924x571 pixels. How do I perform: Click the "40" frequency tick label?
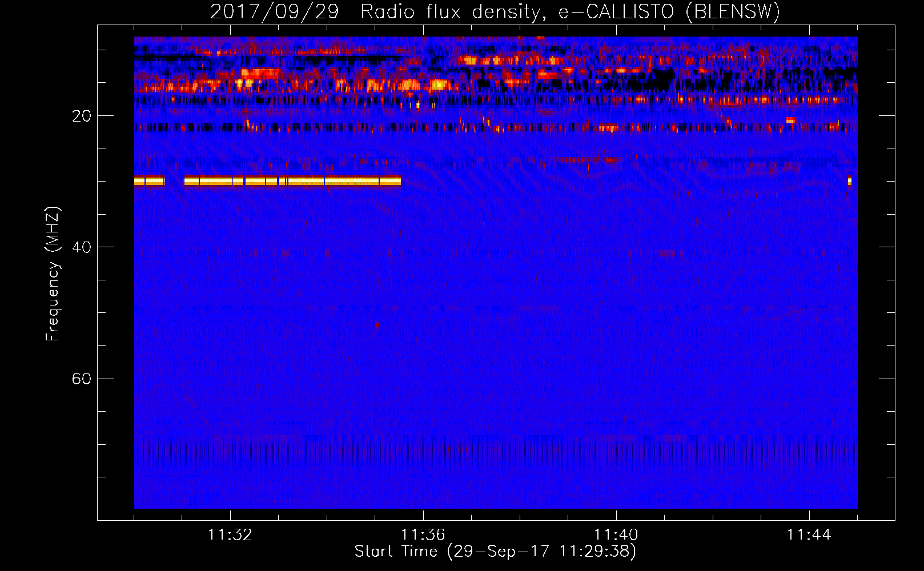pos(82,247)
